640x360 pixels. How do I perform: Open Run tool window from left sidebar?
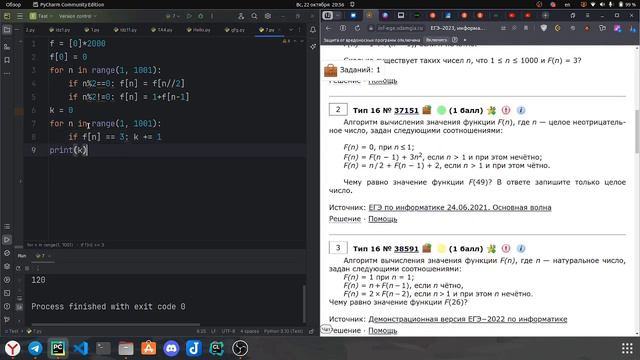(7, 240)
